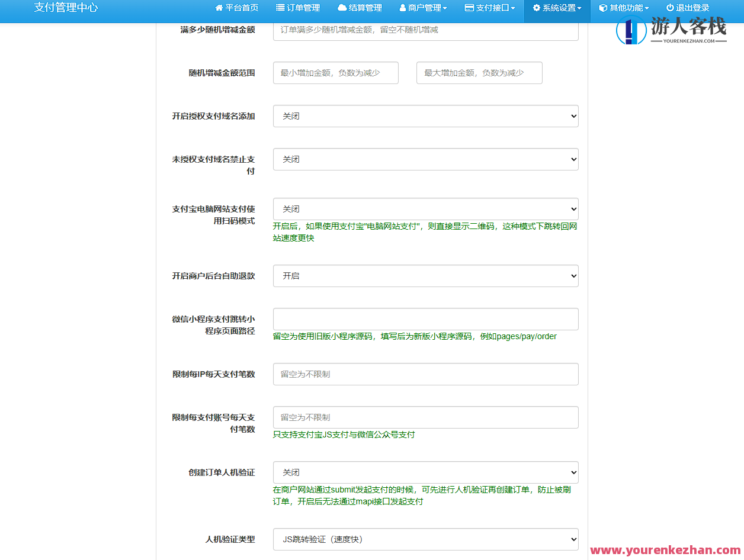Click the home icon beside 平台首页
This screenshot has width=744, height=560.
(x=219, y=8)
